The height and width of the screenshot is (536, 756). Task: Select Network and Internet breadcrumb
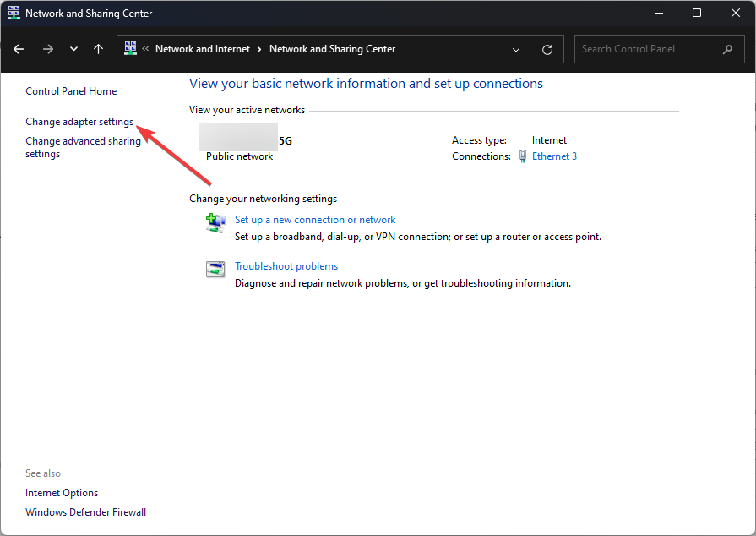pos(203,49)
